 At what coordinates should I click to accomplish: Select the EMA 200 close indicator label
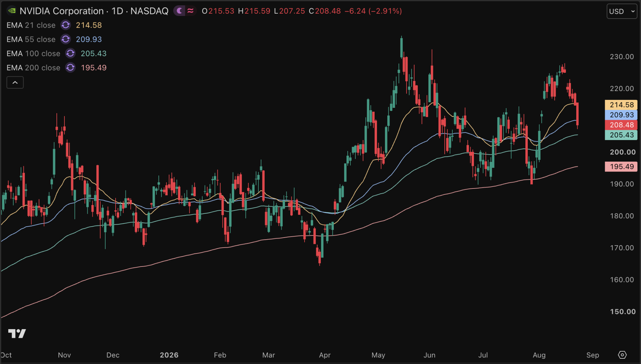(x=33, y=68)
